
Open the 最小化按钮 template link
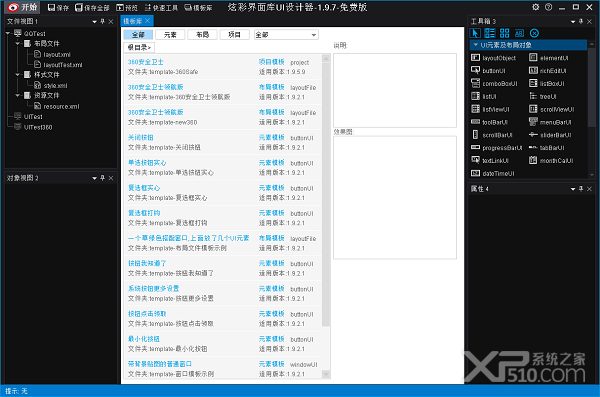(144, 339)
